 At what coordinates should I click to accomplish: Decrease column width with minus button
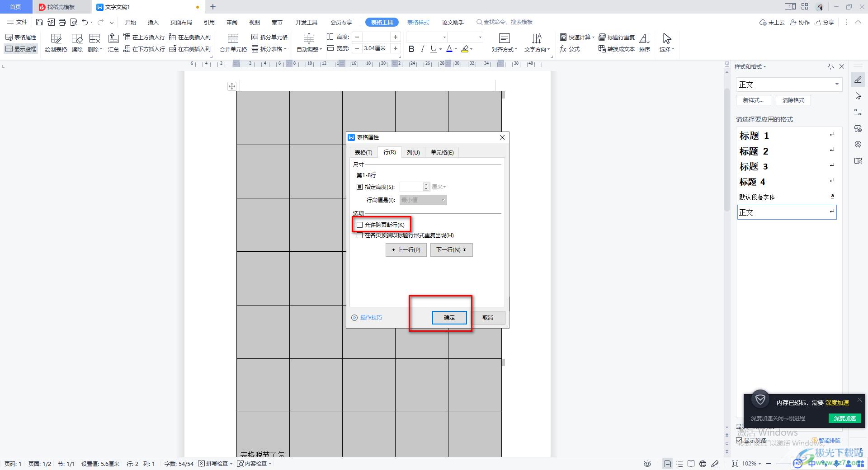tap(358, 48)
